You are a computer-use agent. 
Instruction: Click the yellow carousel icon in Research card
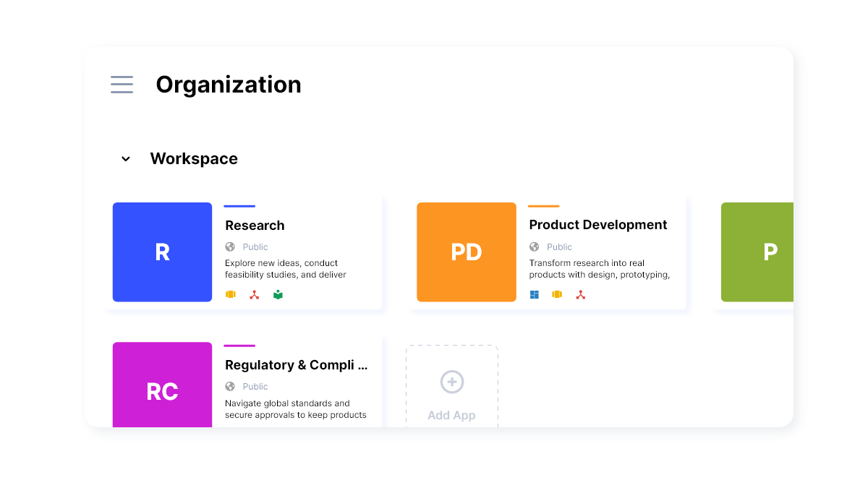pos(231,295)
